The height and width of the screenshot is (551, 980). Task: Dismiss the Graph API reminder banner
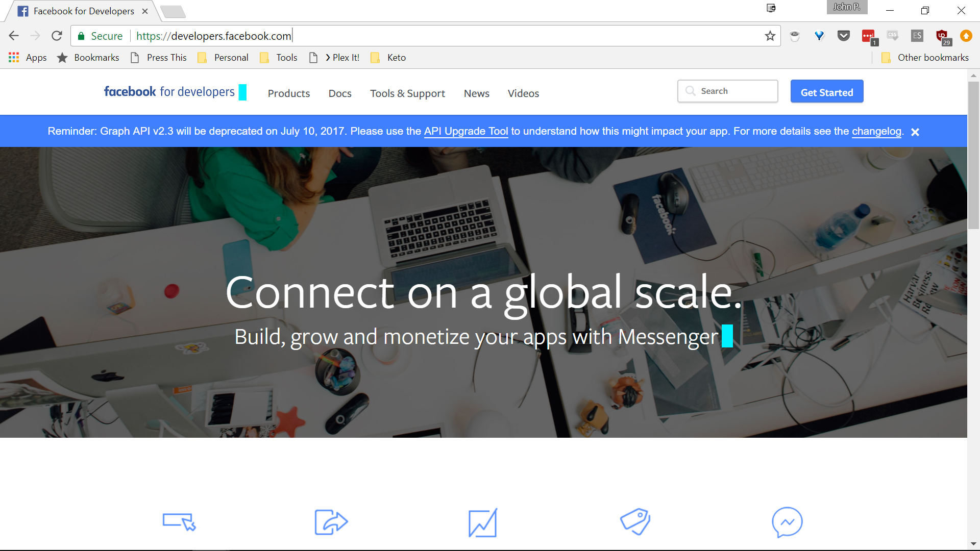(x=915, y=132)
